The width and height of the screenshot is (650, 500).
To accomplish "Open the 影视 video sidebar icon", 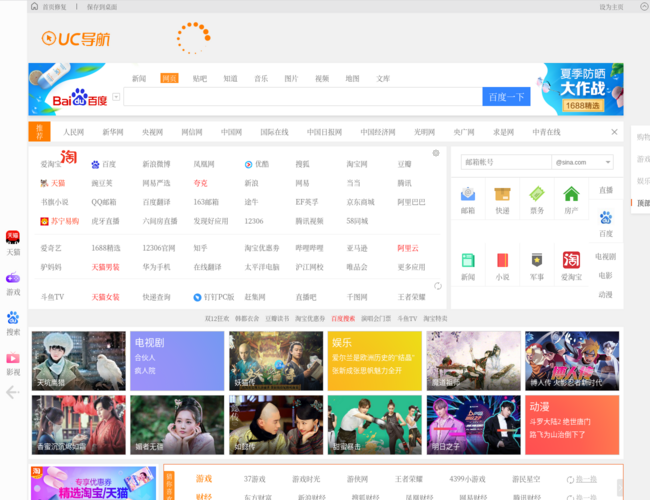I will click(13, 358).
